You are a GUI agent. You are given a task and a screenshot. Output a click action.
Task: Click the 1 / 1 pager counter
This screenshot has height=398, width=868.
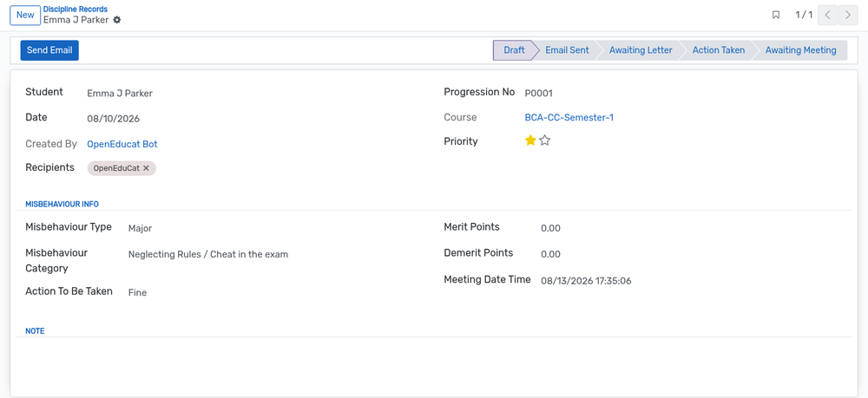click(x=804, y=15)
